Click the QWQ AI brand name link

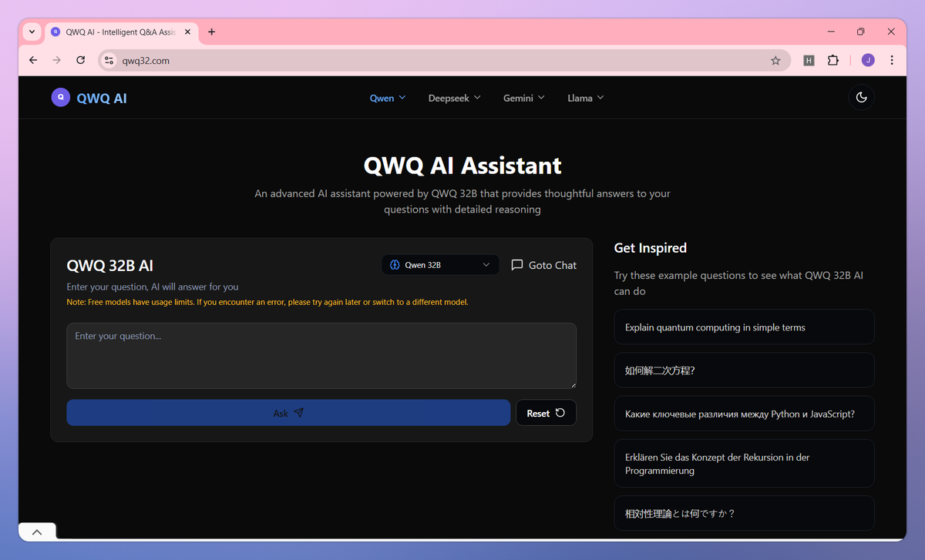pos(102,98)
